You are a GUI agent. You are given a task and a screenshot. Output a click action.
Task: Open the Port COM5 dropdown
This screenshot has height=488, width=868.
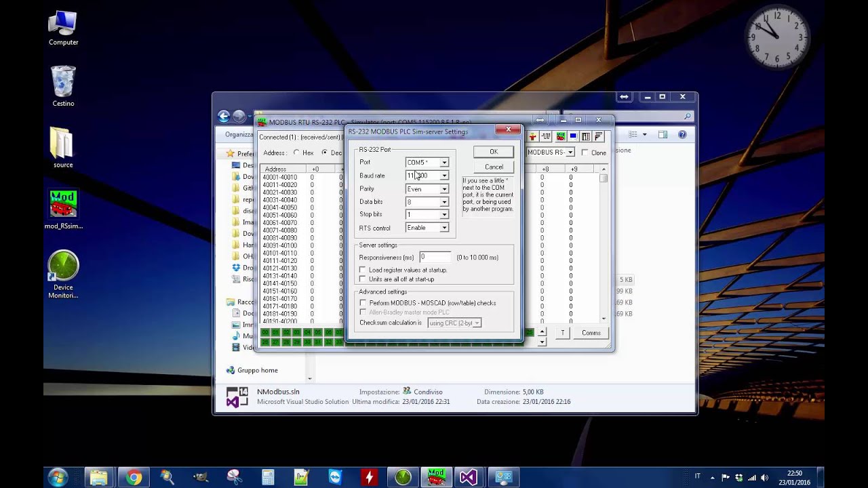click(444, 163)
